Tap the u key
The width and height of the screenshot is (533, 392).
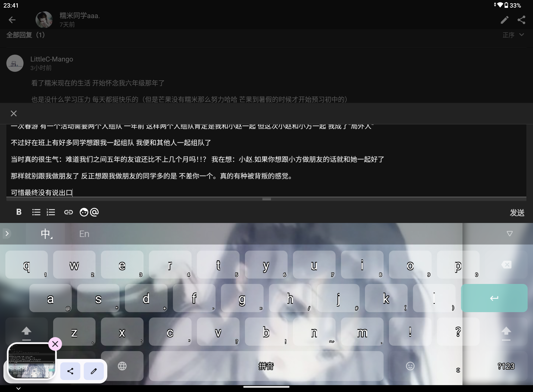tap(314, 265)
